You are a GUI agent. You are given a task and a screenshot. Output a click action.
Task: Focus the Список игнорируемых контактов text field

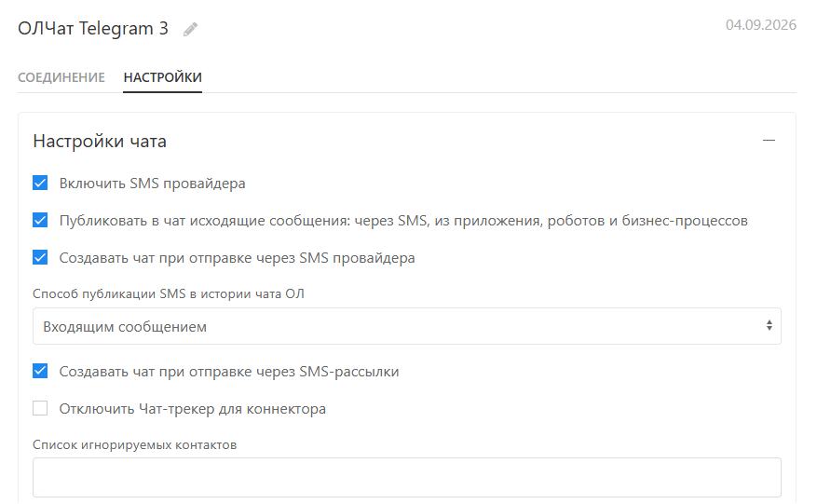click(x=406, y=477)
